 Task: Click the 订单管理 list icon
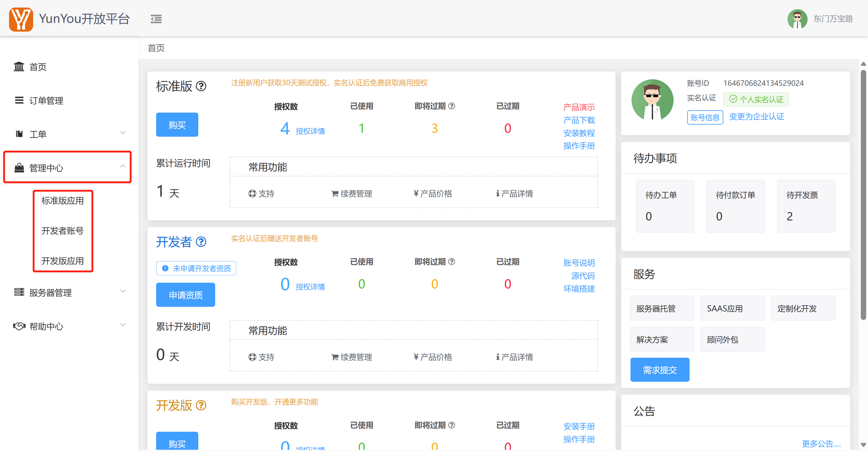pyautogui.click(x=19, y=100)
